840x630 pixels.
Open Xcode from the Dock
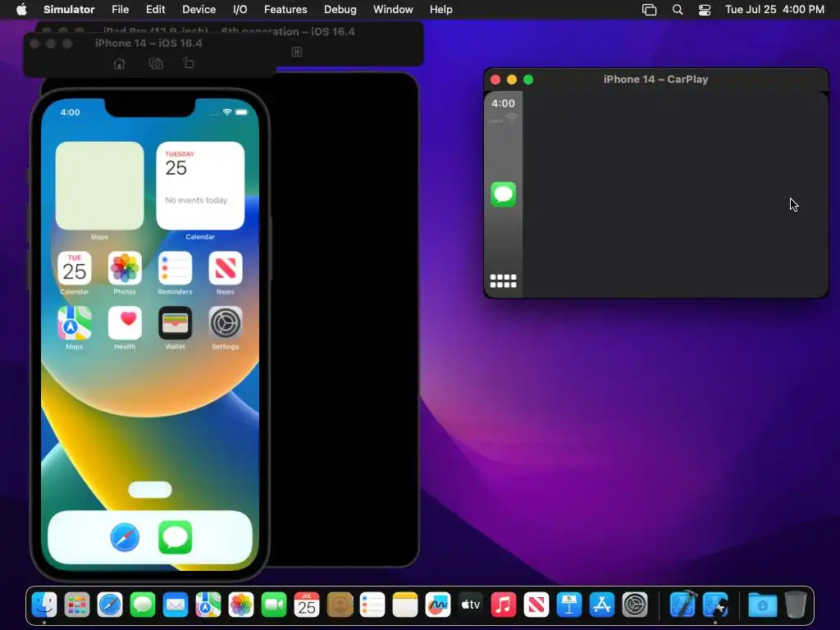tap(683, 605)
